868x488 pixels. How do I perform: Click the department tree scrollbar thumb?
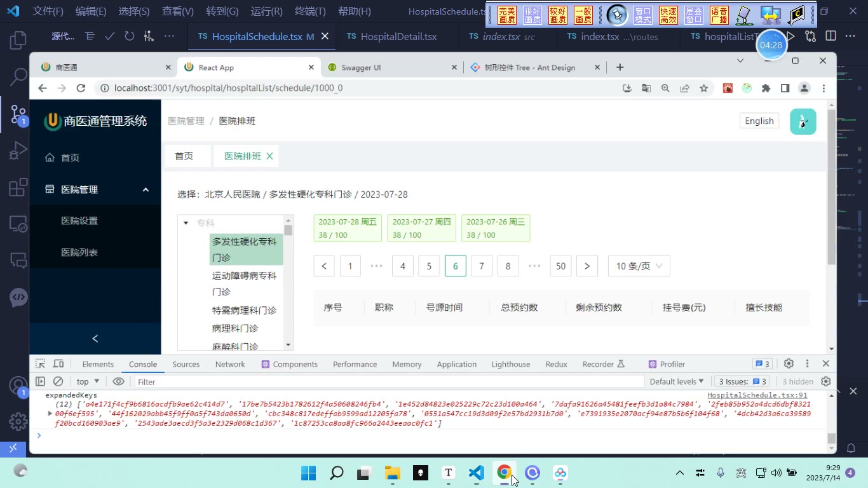288,230
